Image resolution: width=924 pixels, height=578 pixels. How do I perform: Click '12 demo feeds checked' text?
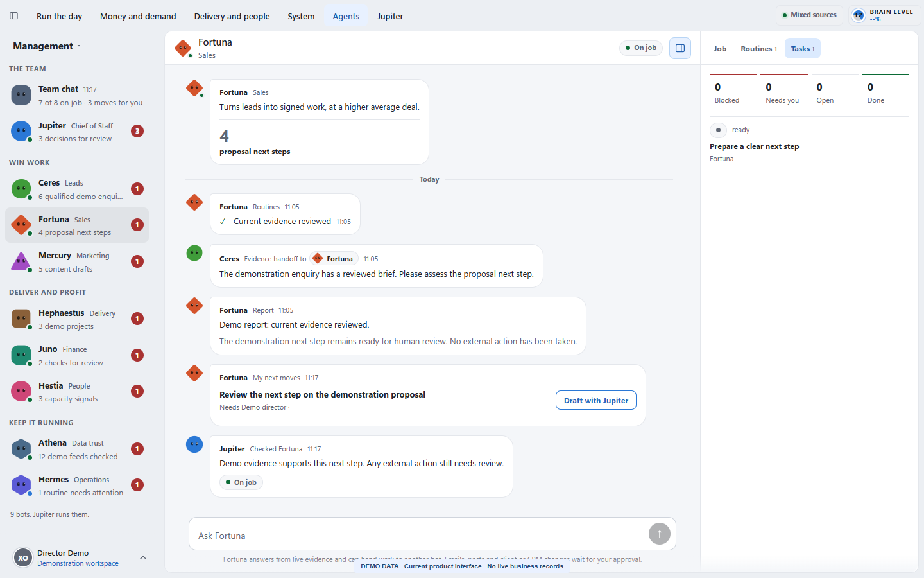coord(78,457)
